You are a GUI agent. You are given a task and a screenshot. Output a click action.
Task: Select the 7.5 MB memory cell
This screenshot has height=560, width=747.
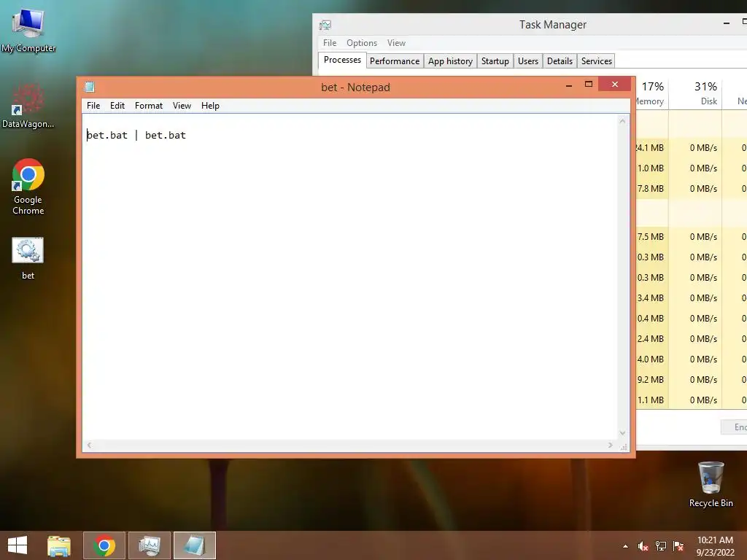651,237
